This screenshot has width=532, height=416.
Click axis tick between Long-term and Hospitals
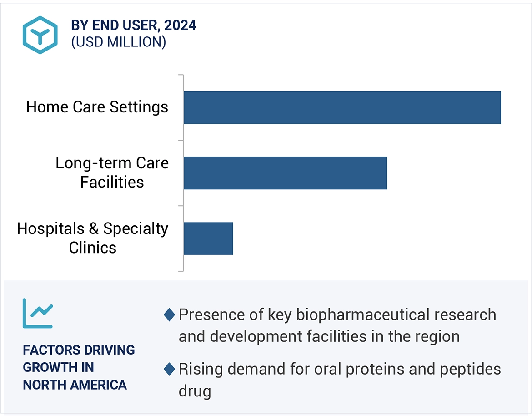[181, 206]
